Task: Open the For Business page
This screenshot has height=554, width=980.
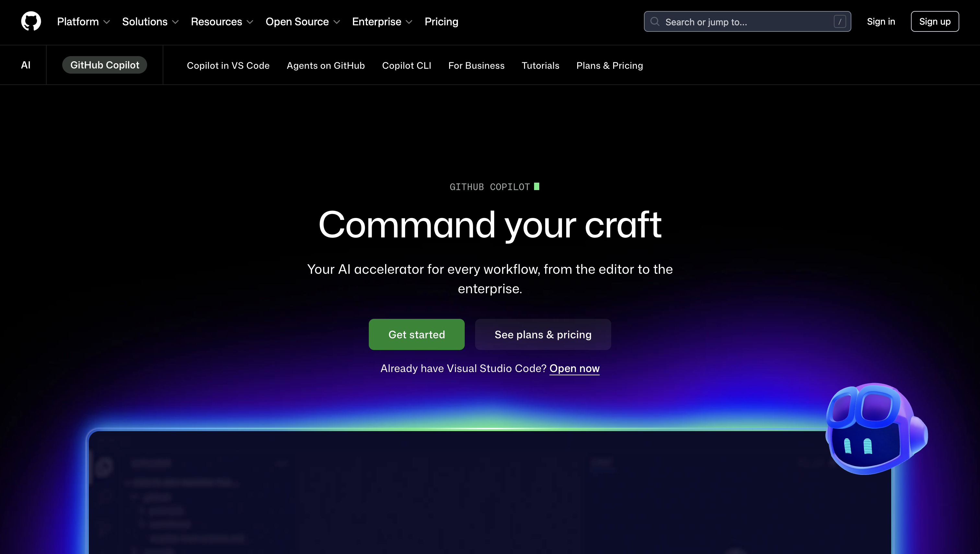Action: [476, 66]
